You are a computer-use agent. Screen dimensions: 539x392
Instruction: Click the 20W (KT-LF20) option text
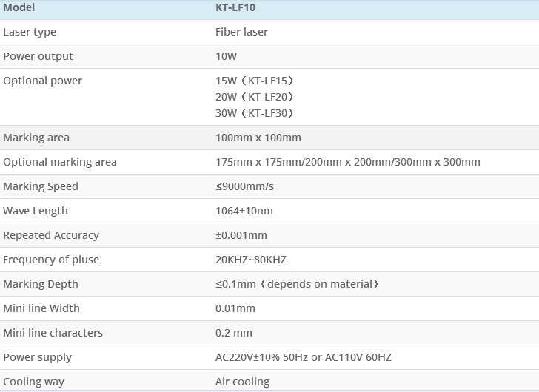(x=255, y=97)
